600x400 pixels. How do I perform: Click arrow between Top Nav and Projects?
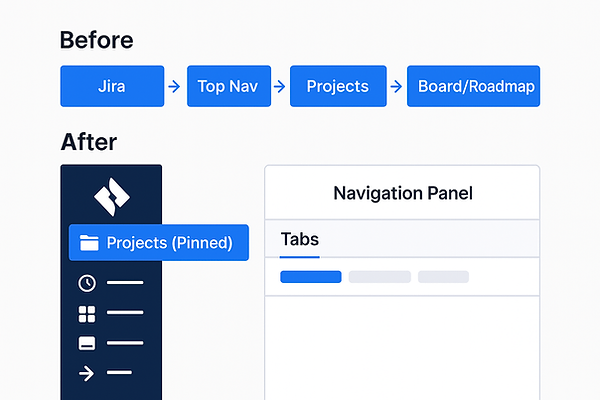point(279,87)
